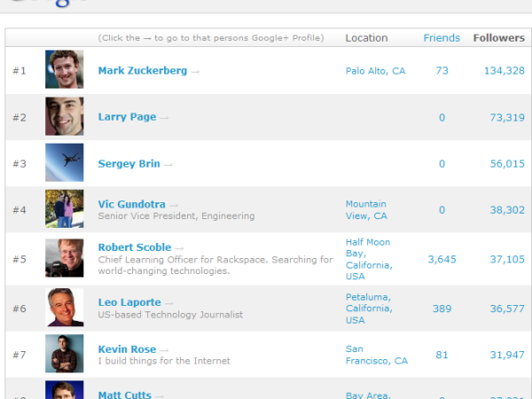Click the arrow next to Mark Zuckerberg
The image size is (532, 399).
[x=195, y=71]
